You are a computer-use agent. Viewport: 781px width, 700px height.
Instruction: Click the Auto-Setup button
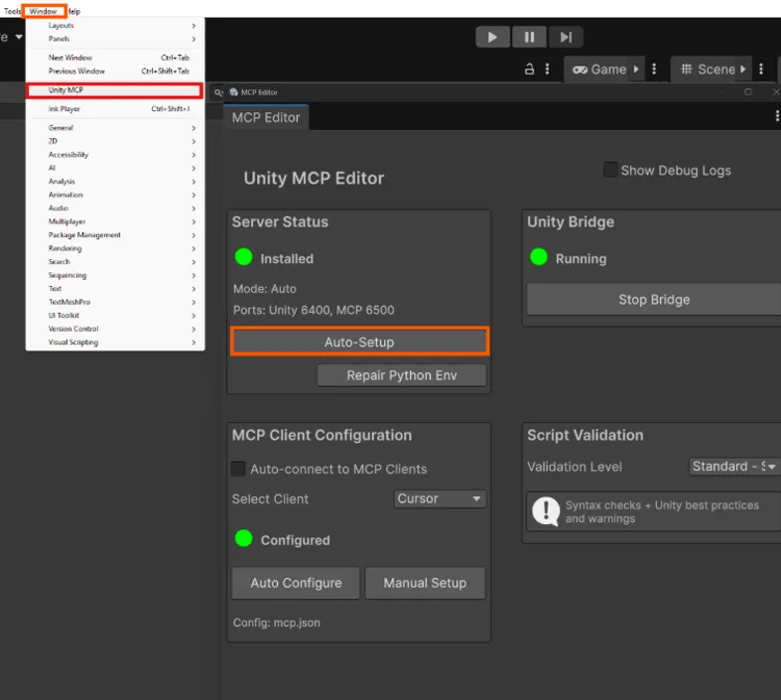[359, 342]
